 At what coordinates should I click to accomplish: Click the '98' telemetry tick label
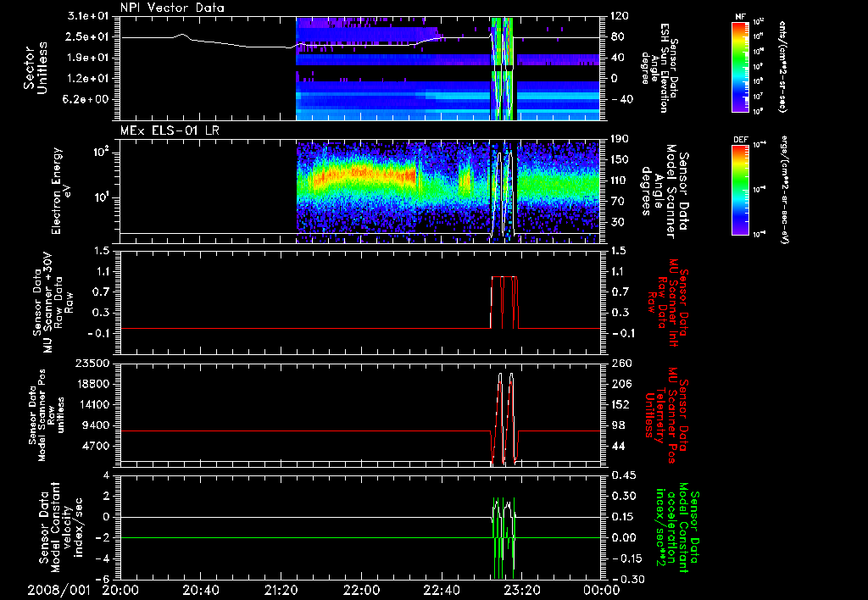(x=619, y=425)
